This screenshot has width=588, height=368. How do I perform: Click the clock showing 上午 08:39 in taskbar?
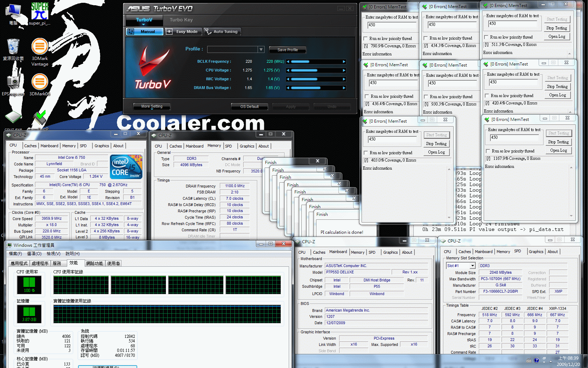tap(568, 361)
